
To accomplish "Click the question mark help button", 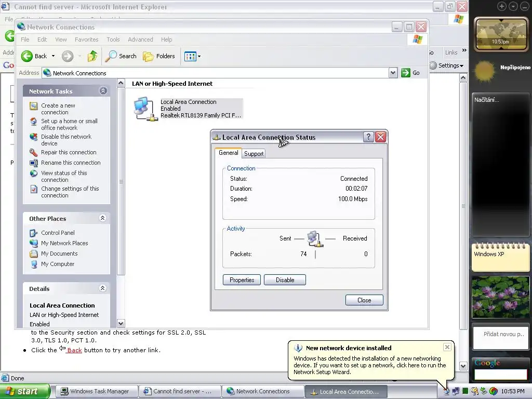I will 368,137.
